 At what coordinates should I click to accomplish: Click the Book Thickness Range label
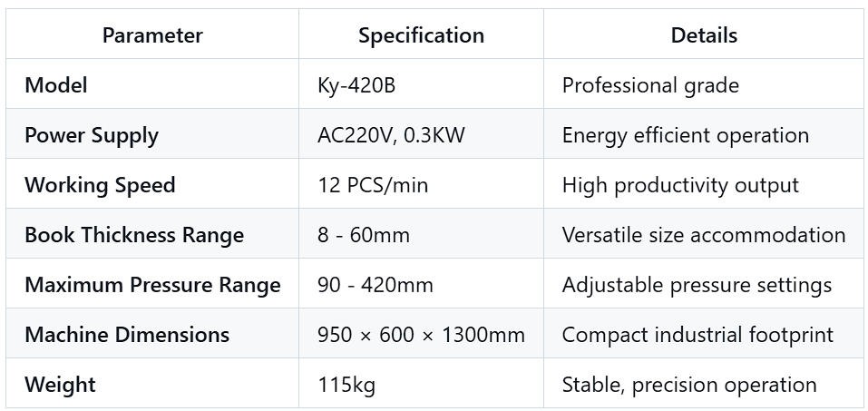point(134,235)
